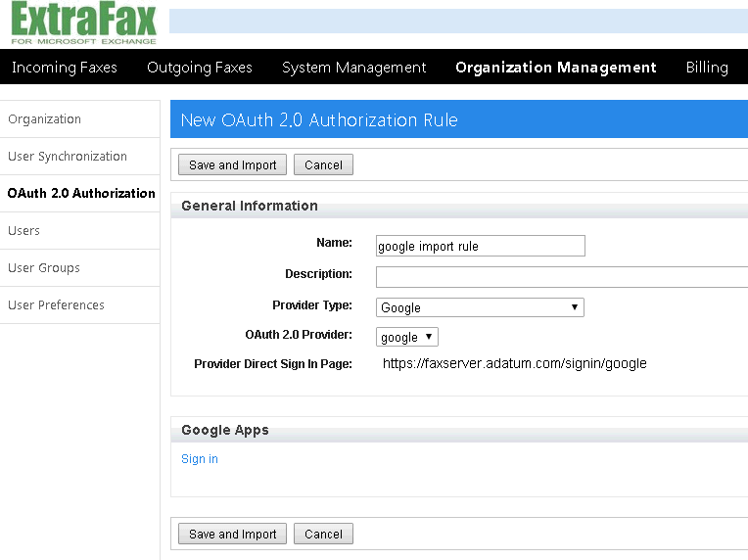This screenshot has height=560, width=748.
Task: Switch to System Management tab
Action: 353,68
